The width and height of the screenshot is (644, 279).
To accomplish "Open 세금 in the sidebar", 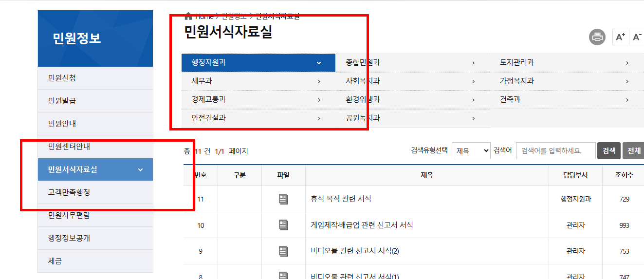I will (95, 261).
